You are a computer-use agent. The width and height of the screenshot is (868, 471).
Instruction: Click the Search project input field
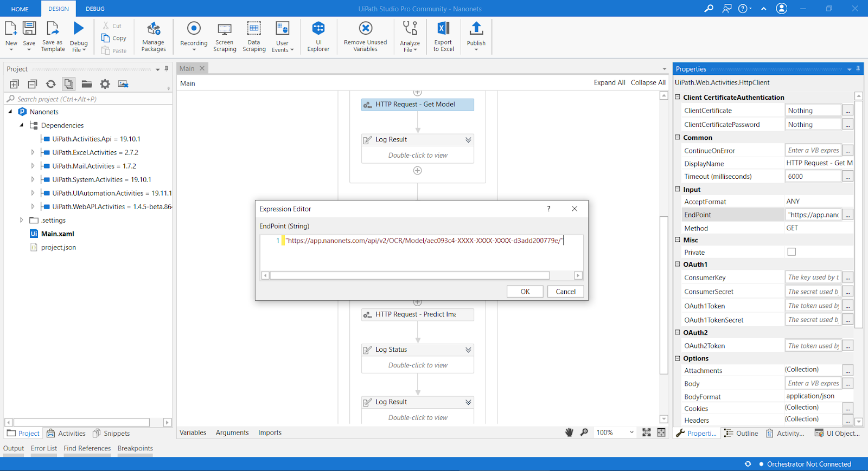point(88,99)
